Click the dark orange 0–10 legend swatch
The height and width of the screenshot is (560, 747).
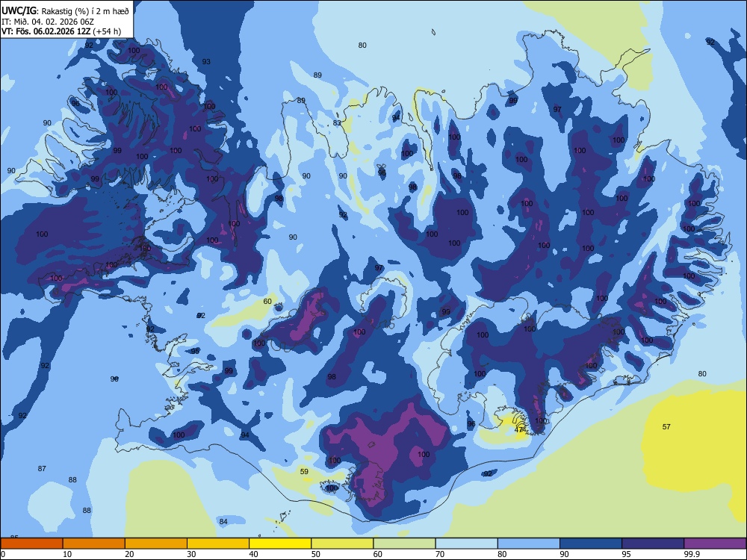pos(31,544)
